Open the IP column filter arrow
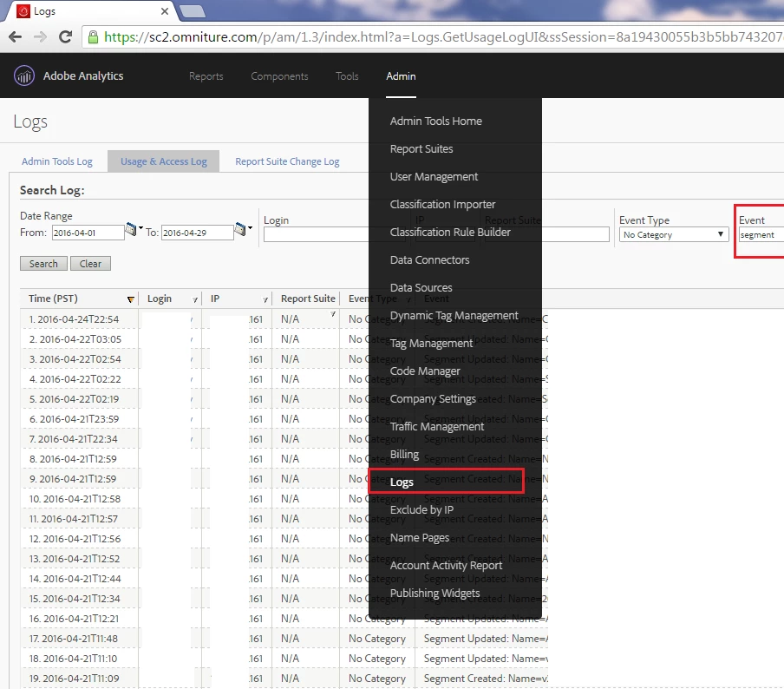 pyautogui.click(x=265, y=299)
